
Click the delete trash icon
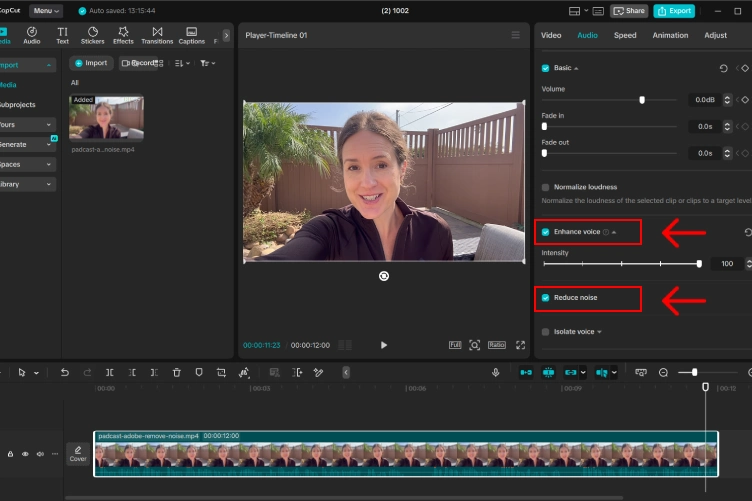tap(176, 373)
